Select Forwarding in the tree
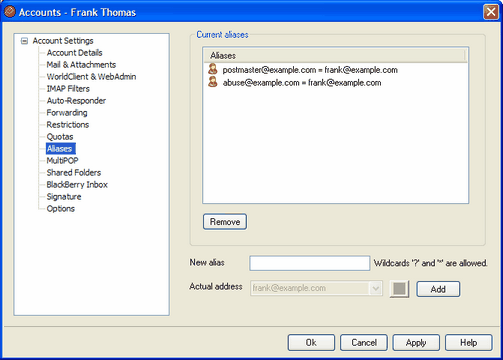 coord(67,113)
